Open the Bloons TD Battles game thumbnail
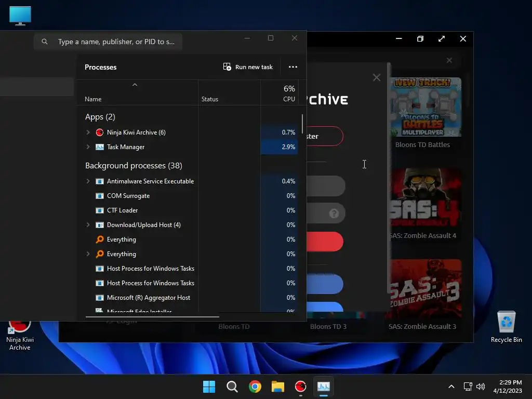This screenshot has width=532, height=399. coord(425,107)
